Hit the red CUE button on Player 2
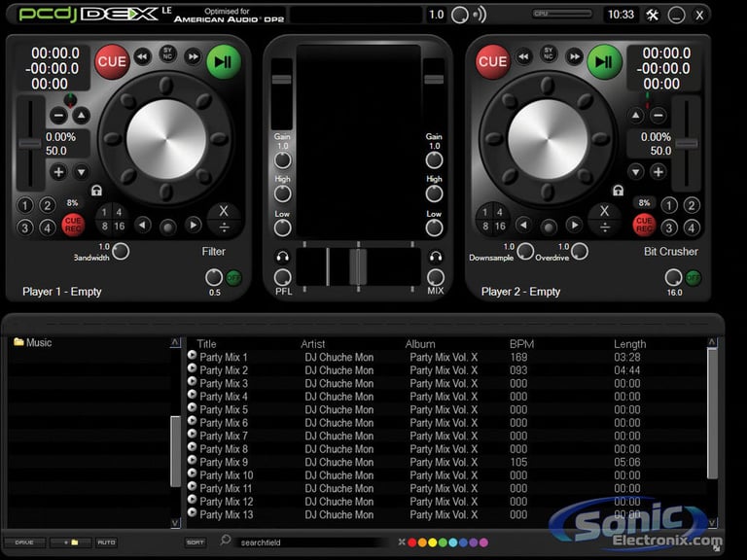 pos(492,62)
